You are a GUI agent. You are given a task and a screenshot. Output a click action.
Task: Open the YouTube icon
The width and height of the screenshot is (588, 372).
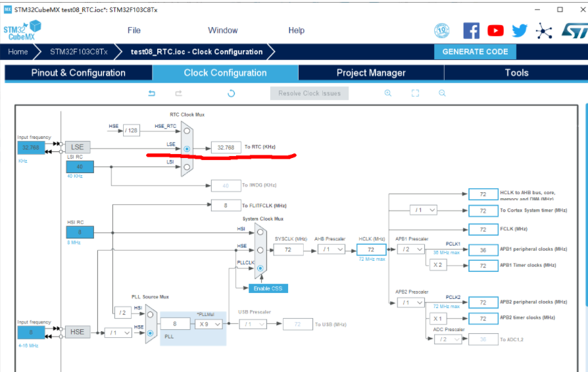pos(495,31)
